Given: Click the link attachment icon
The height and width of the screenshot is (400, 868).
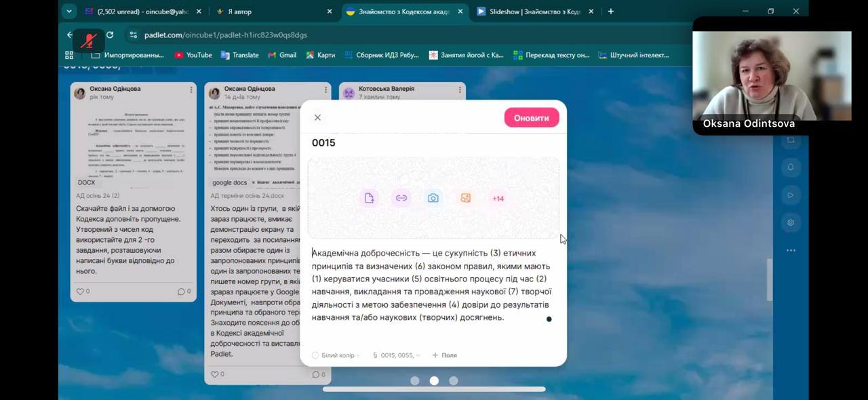Looking at the screenshot, I should (401, 198).
